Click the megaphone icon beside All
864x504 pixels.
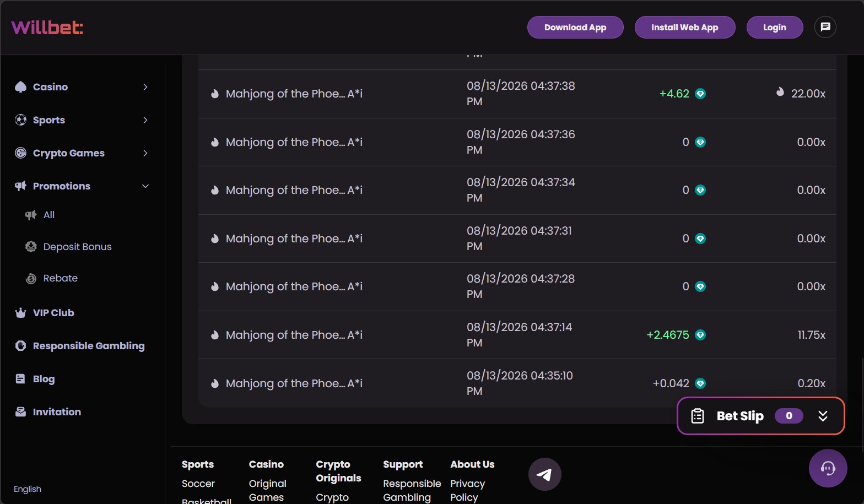31,215
